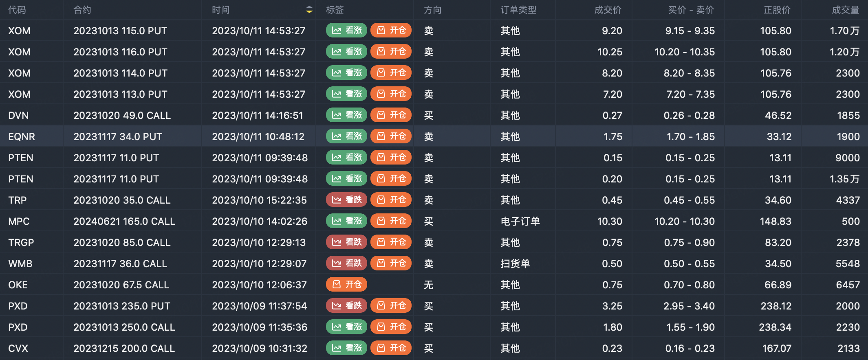Click stock price 148.83

pyautogui.click(x=775, y=221)
